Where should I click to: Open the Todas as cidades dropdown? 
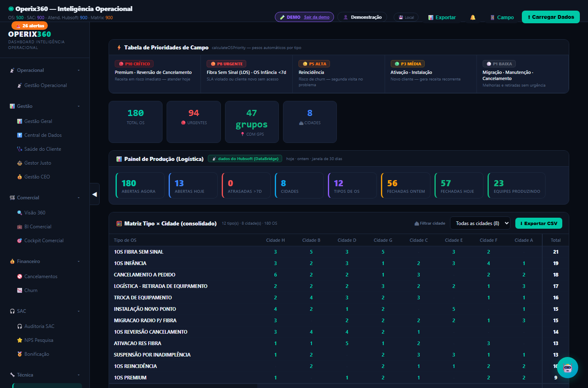(x=480, y=223)
